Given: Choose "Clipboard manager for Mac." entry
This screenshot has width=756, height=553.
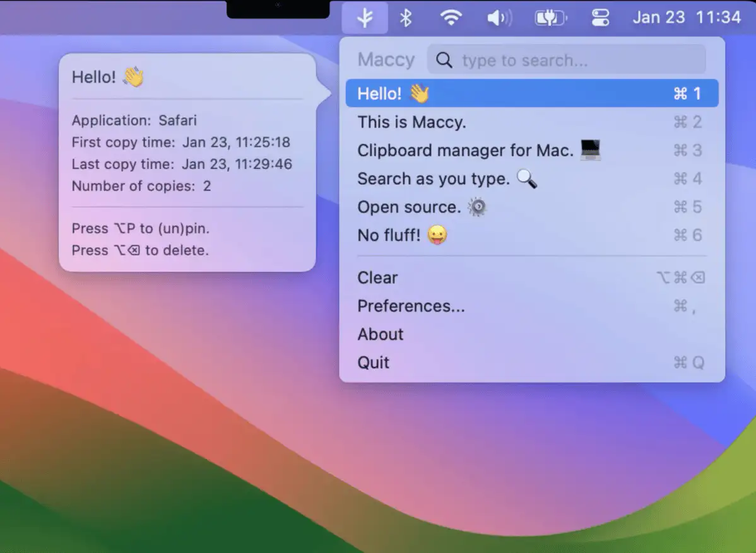Looking at the screenshot, I should click(x=531, y=151).
